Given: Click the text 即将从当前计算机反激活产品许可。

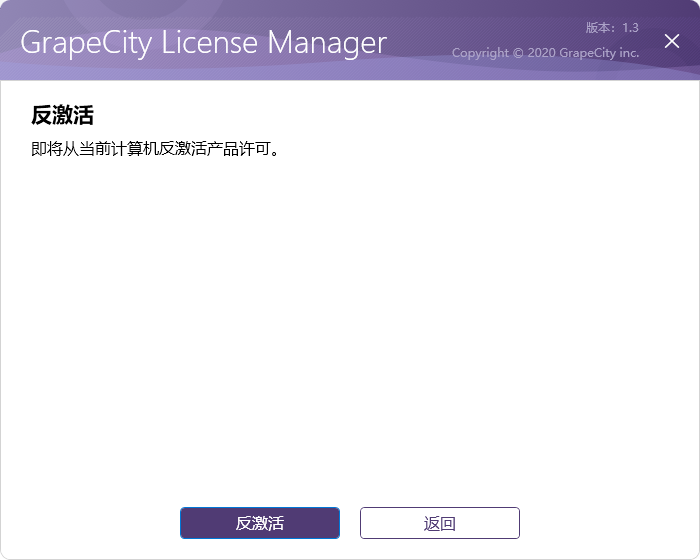Looking at the screenshot, I should point(154,149).
